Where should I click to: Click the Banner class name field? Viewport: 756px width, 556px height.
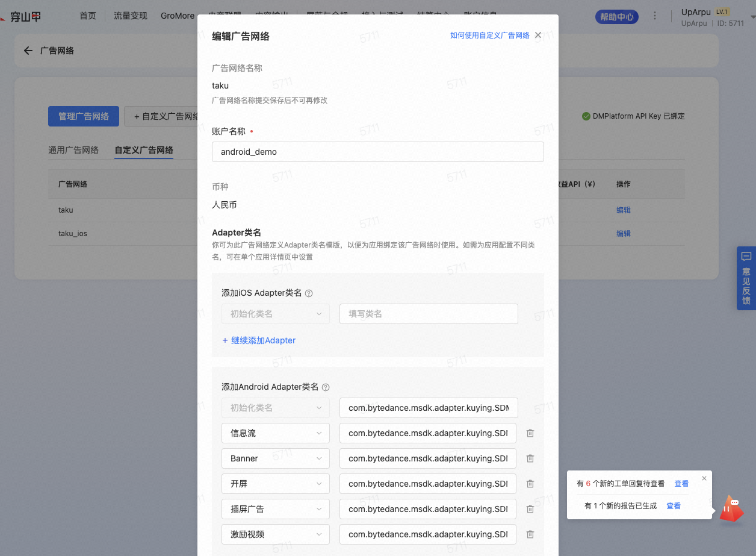click(x=428, y=458)
